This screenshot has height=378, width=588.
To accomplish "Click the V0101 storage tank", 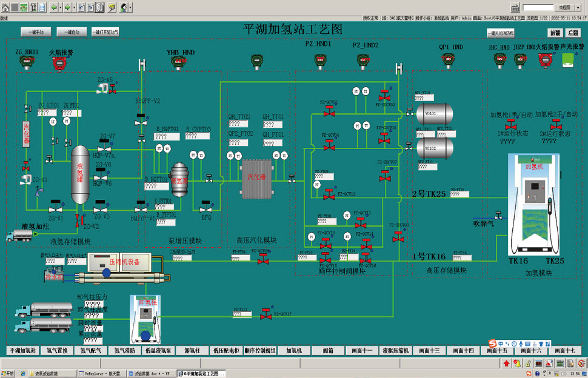I will (434, 112).
